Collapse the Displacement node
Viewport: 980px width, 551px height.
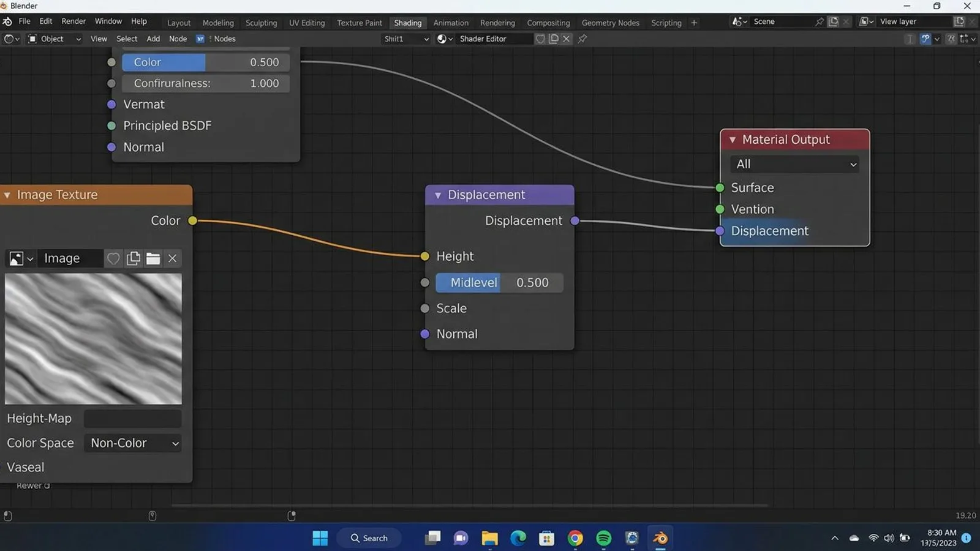(438, 195)
